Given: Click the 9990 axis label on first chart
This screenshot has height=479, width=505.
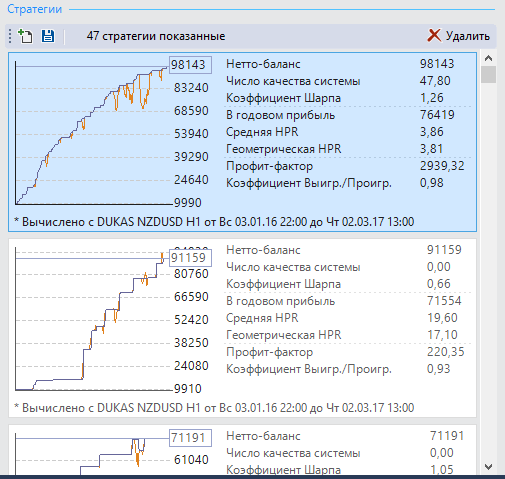Looking at the screenshot, I should (188, 203).
